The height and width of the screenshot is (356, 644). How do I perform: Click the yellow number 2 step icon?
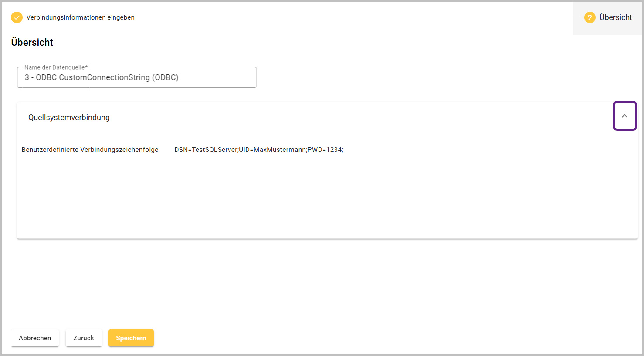click(590, 17)
